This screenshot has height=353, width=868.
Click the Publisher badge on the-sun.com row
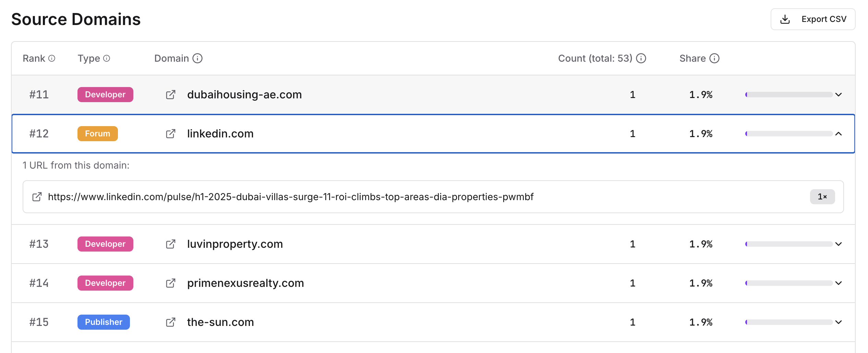(104, 322)
